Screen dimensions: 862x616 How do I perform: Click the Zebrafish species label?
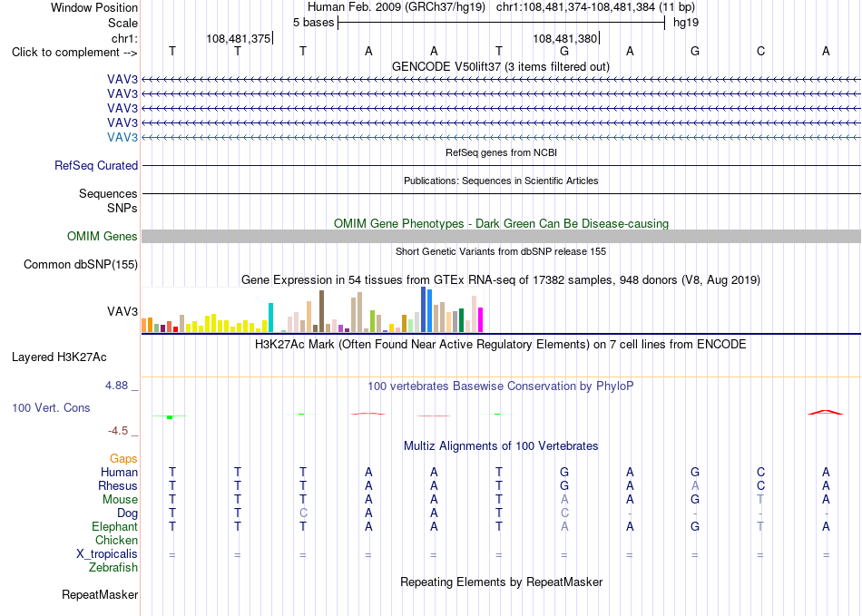pos(113,567)
